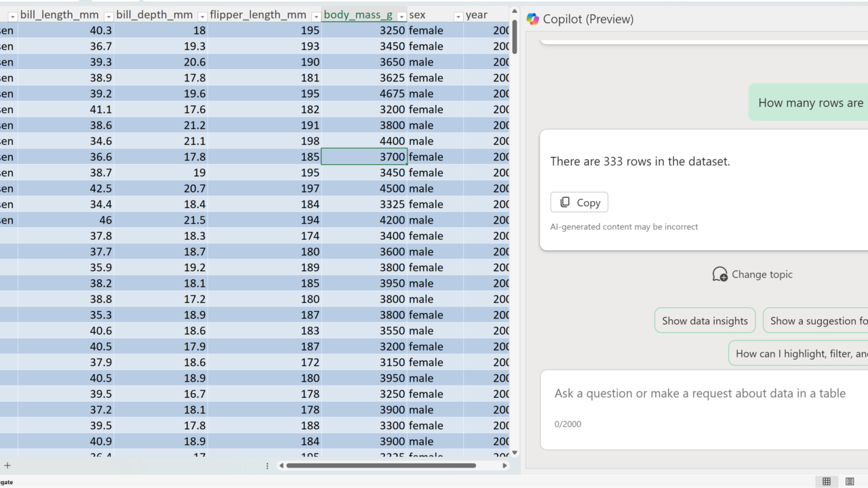Click the 'How many rows are' user message
868x488 pixels.
click(811, 103)
